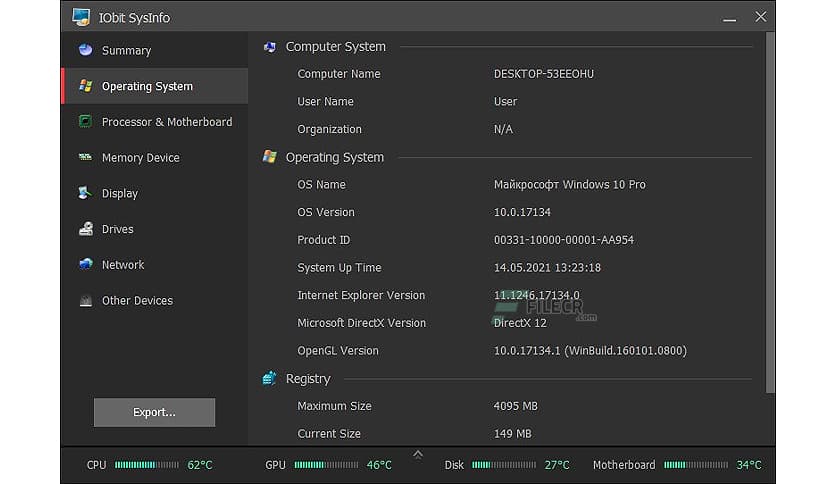Click the Drives disk icon in sidebar
836x484 pixels.
pyautogui.click(x=85, y=229)
